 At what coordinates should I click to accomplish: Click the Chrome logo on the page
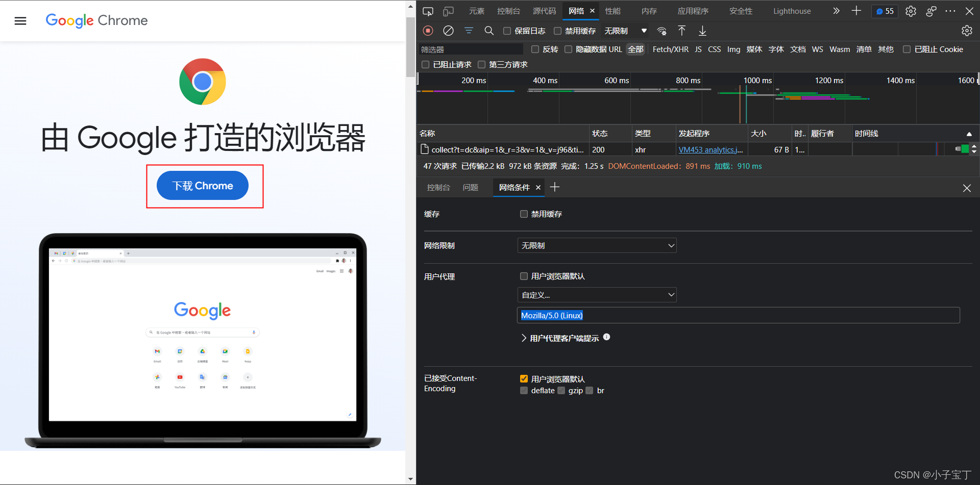pos(203,82)
